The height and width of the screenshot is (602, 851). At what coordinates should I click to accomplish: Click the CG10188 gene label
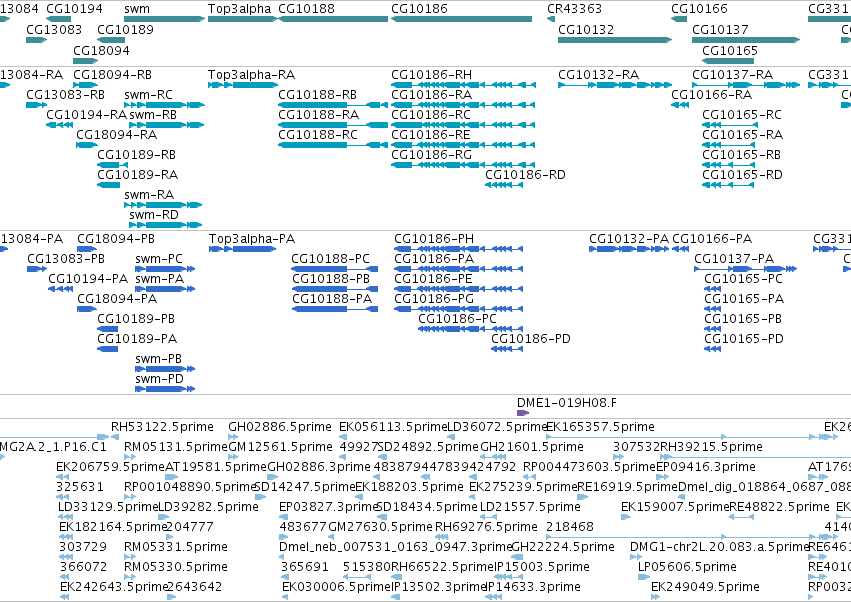click(306, 9)
